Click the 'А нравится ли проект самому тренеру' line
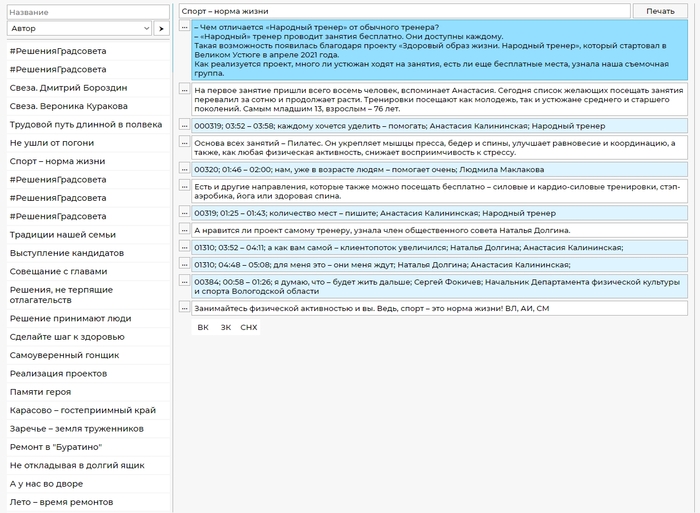 tap(439, 230)
